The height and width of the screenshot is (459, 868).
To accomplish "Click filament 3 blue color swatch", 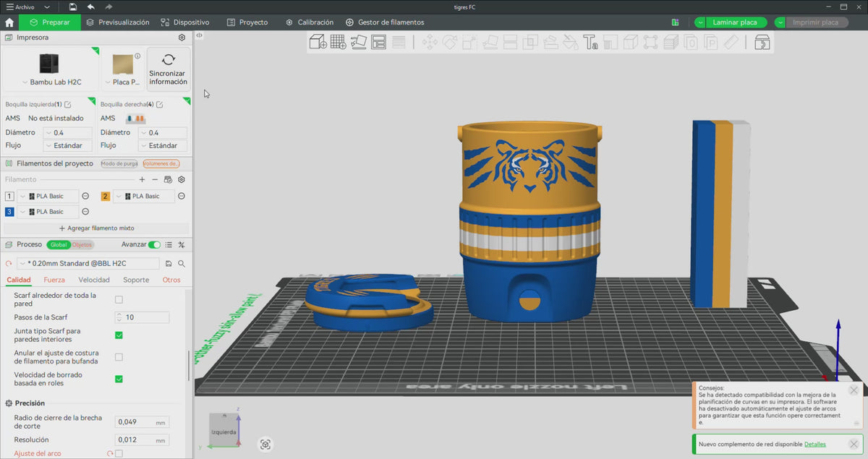I will (9, 212).
